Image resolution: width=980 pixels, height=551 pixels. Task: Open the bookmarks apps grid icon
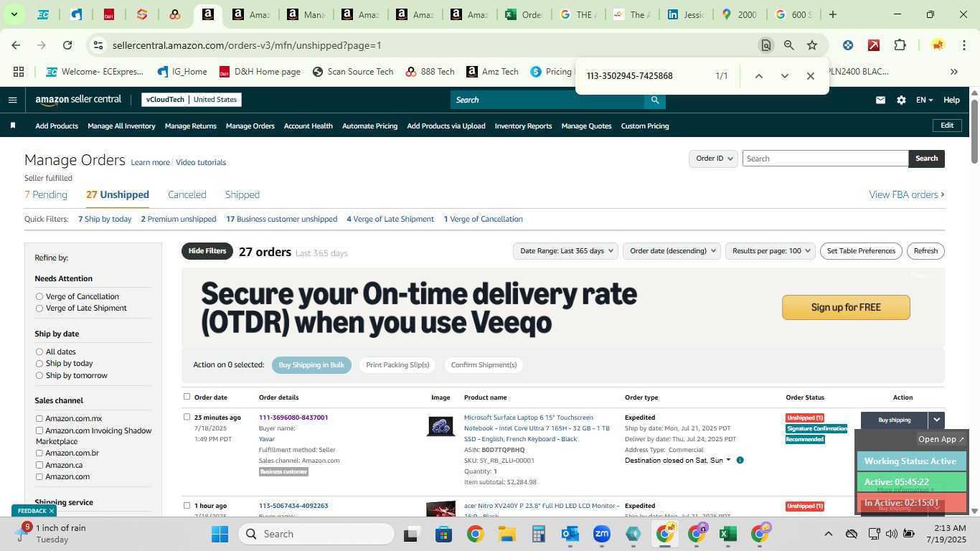click(x=19, y=72)
